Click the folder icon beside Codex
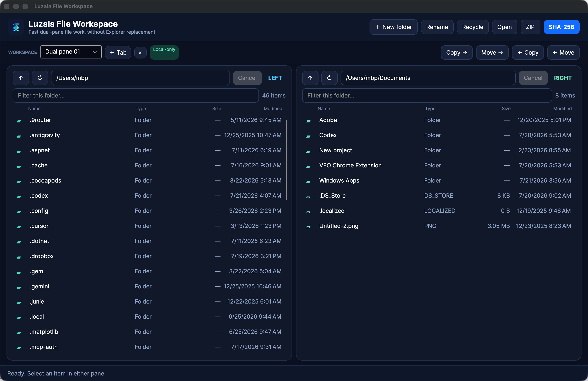This screenshot has height=381, width=588. (x=308, y=136)
